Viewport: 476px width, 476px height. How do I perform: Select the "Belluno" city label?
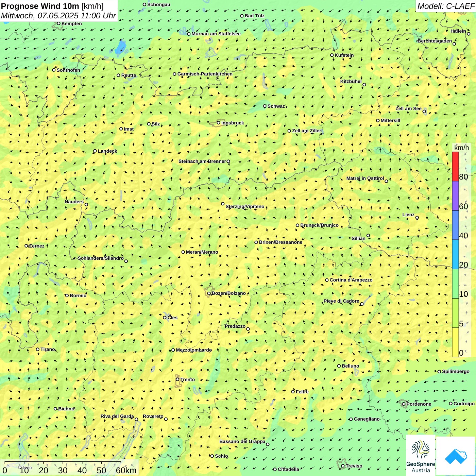[x=350, y=366]
